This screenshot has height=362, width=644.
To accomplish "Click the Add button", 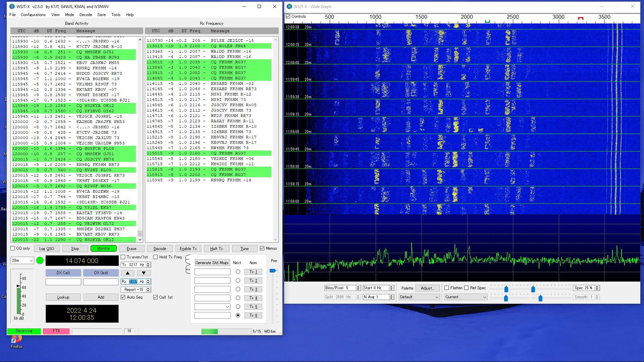I will coord(101,297).
